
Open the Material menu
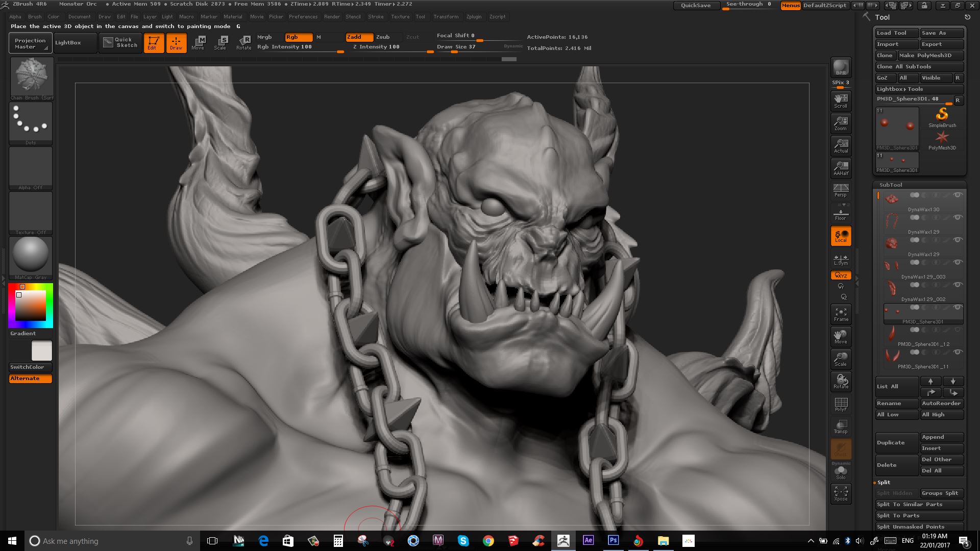[x=233, y=17]
